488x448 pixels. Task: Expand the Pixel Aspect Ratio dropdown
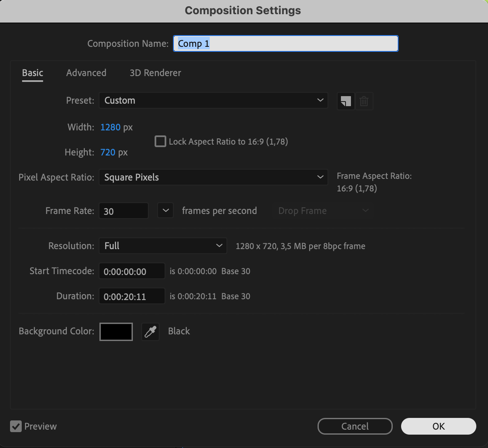(213, 177)
